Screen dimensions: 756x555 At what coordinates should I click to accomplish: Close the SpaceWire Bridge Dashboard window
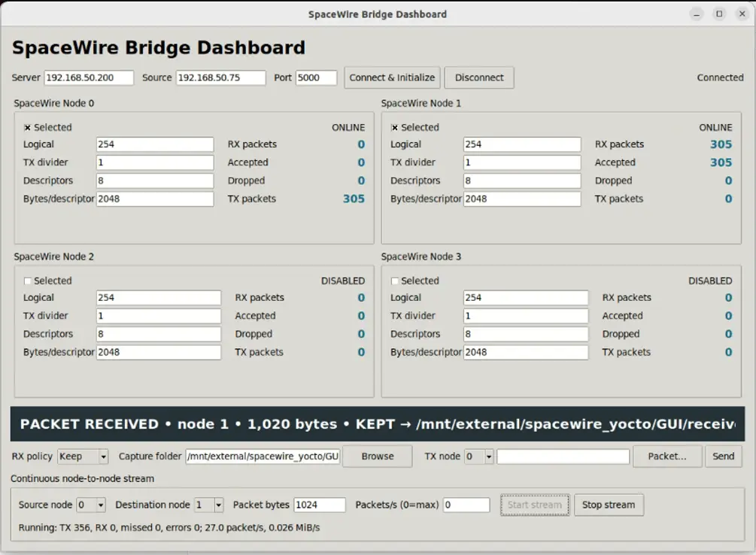(742, 14)
